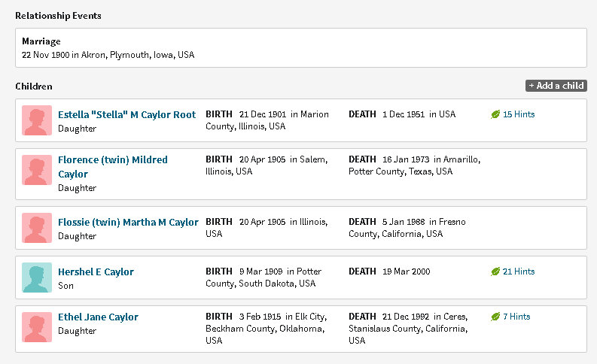Screen dimensions: 597x364
Task: View the 21 Hints for Hershel
Action: (519, 271)
